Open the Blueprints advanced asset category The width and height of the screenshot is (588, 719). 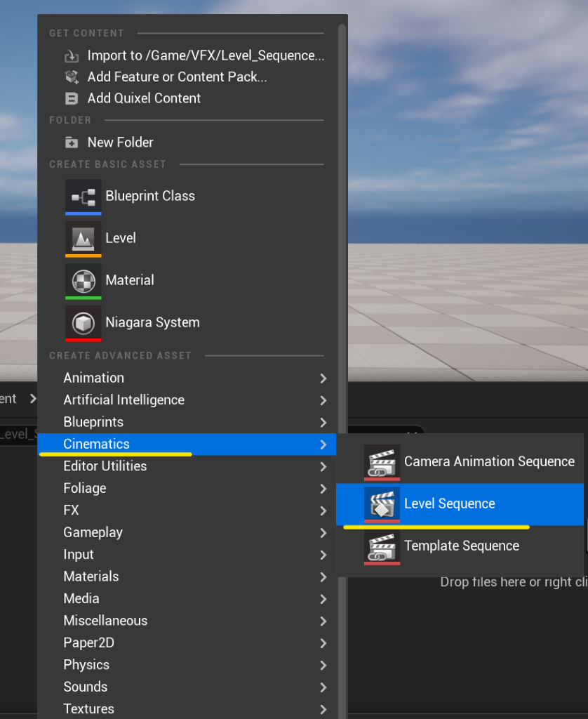click(x=187, y=422)
